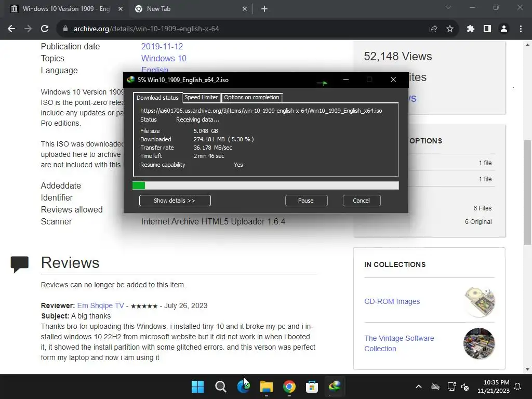The height and width of the screenshot is (399, 532).
Task: Open the OneDrive cloud tray icon
Action: 435,387
